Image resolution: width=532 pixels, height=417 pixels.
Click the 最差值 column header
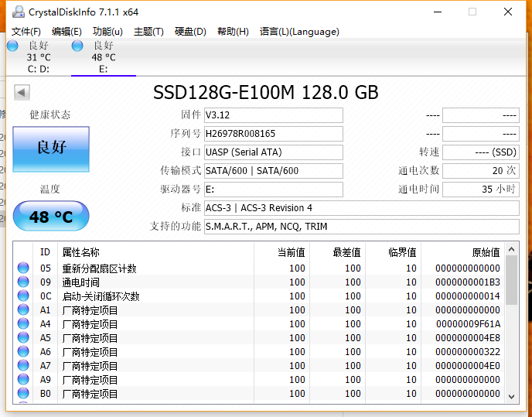(337, 252)
